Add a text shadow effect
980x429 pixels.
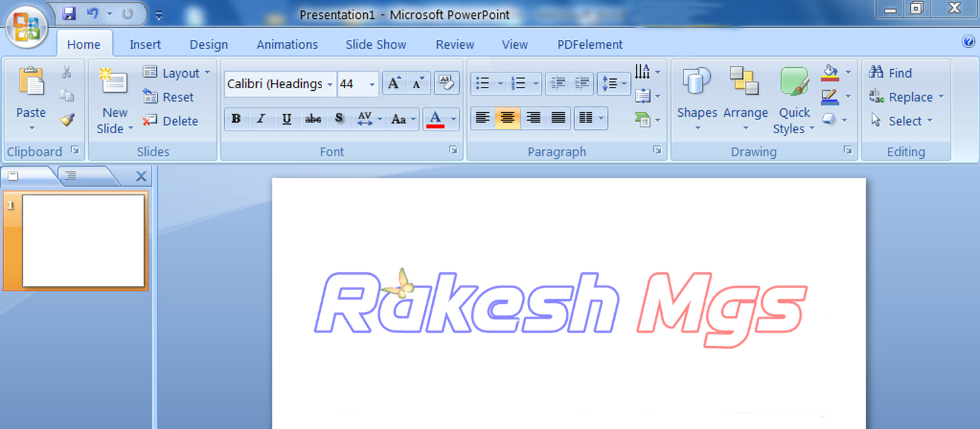tap(338, 119)
